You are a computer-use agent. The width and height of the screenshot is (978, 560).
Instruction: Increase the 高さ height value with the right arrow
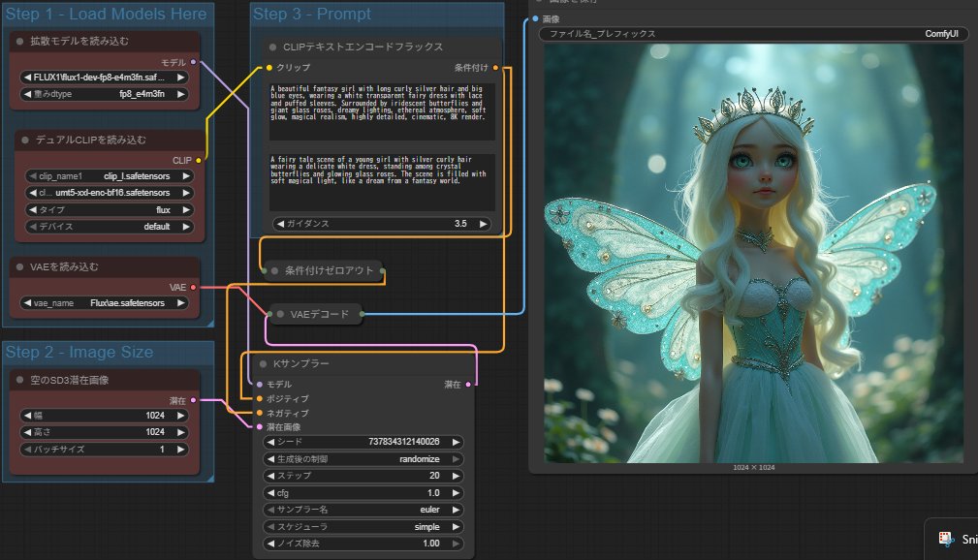[181, 432]
